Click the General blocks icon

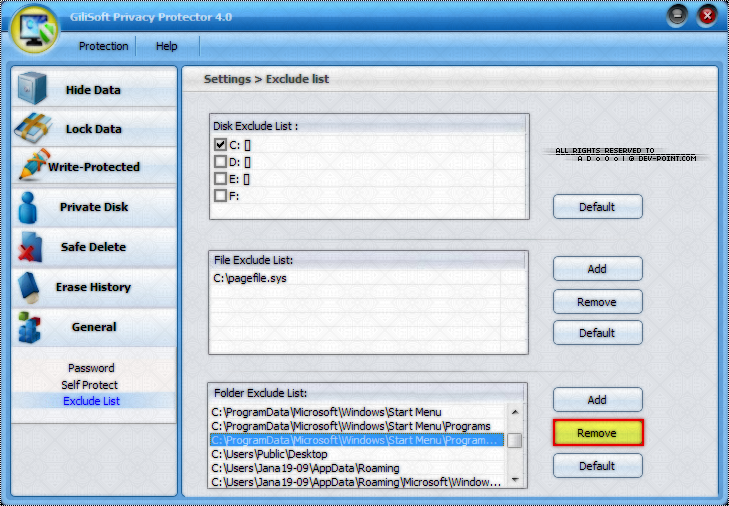(x=29, y=327)
